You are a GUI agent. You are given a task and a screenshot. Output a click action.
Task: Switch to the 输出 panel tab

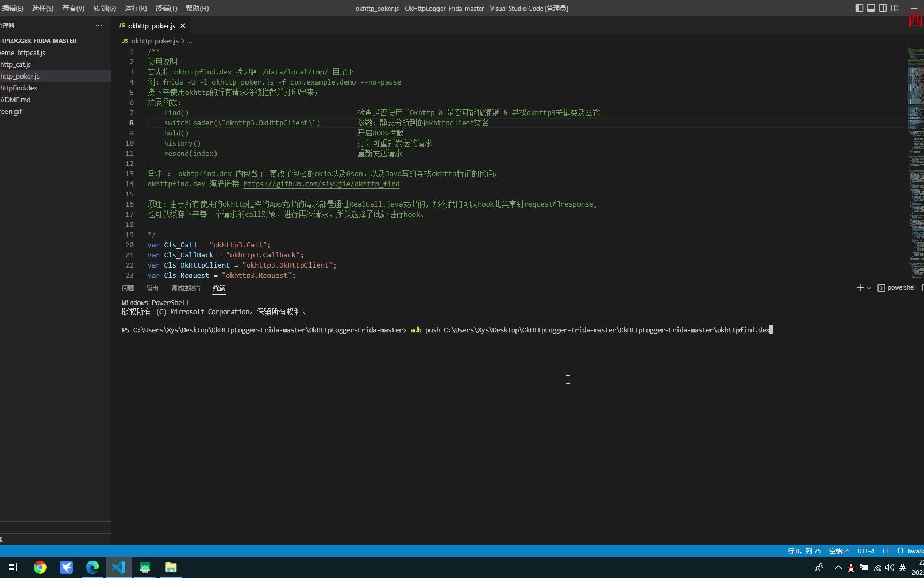coord(152,288)
